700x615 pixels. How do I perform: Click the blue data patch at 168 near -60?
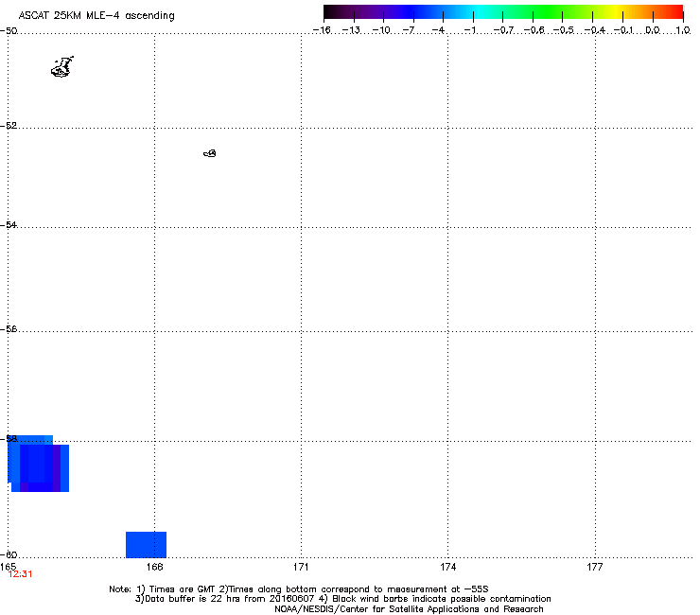(146, 544)
